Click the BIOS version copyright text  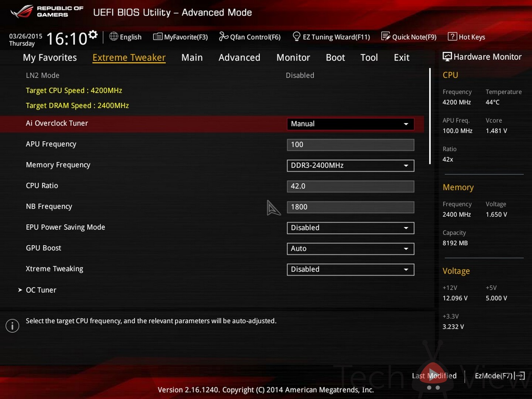coord(266,390)
